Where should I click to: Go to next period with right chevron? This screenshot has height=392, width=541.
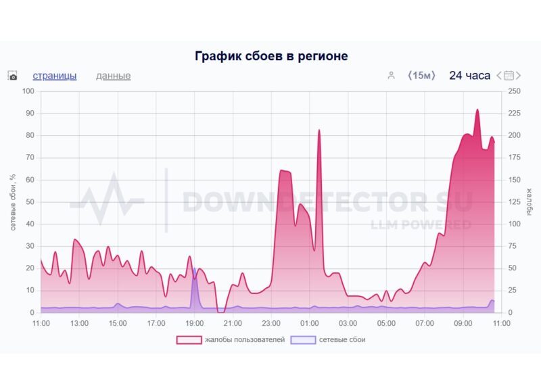519,76
